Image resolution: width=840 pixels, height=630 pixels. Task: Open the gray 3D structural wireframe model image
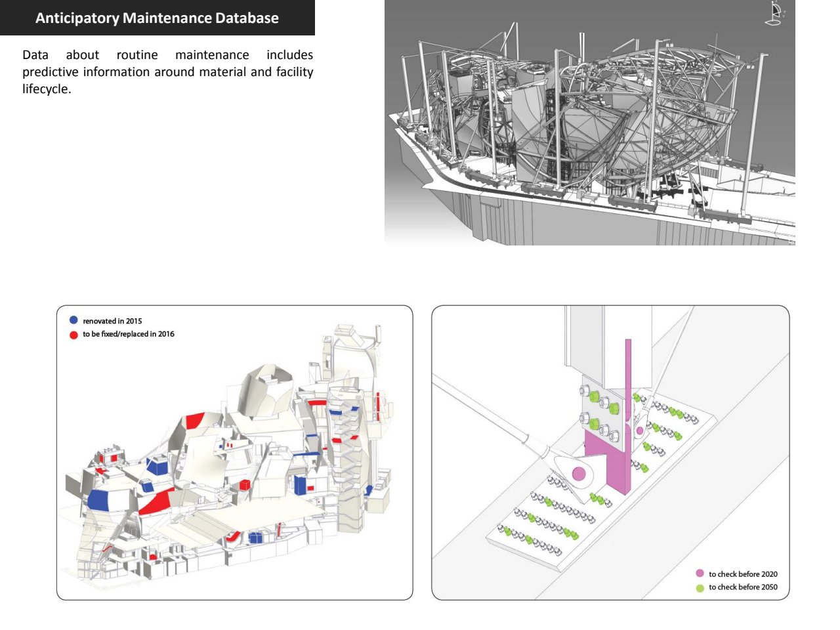[589, 122]
